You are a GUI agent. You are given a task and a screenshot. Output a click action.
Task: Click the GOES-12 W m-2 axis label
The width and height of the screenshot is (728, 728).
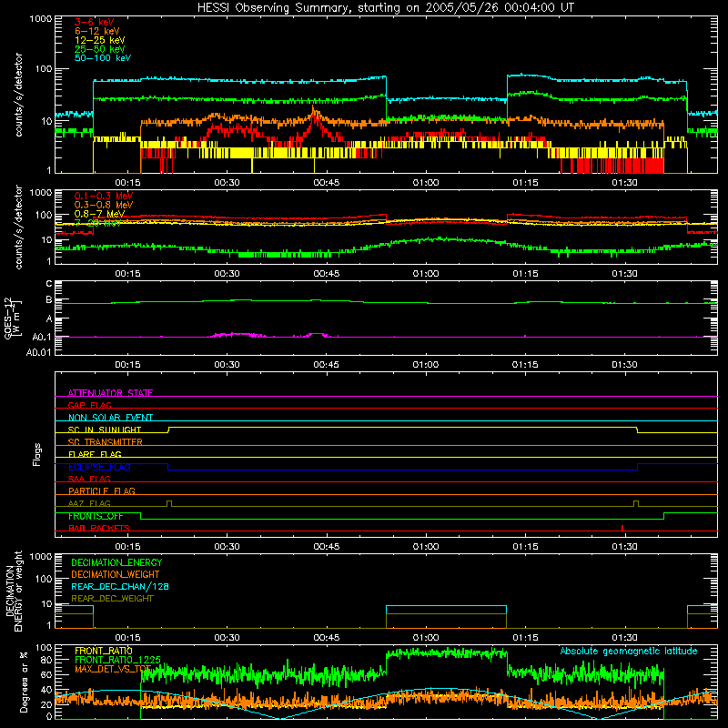(x=13, y=318)
